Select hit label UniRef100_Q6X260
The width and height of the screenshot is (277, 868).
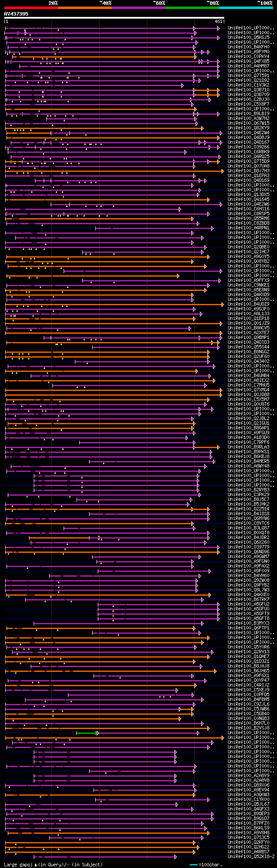tap(249, 542)
